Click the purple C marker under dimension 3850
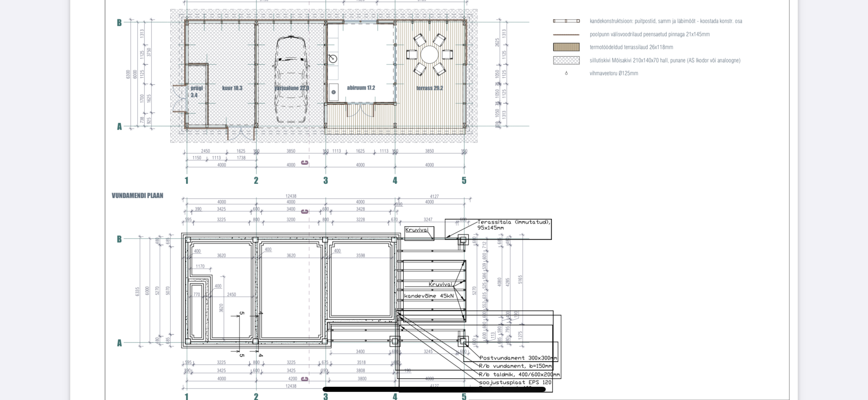The width and height of the screenshot is (868, 400). (x=304, y=163)
